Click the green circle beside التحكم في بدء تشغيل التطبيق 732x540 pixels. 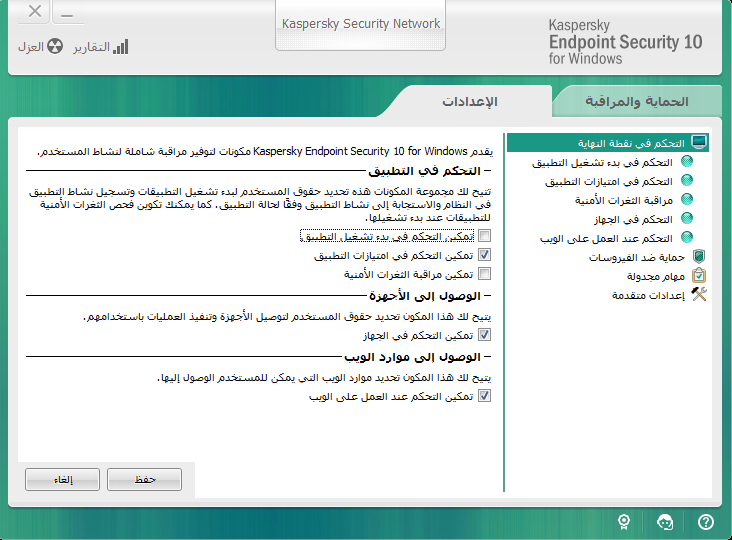click(x=687, y=161)
